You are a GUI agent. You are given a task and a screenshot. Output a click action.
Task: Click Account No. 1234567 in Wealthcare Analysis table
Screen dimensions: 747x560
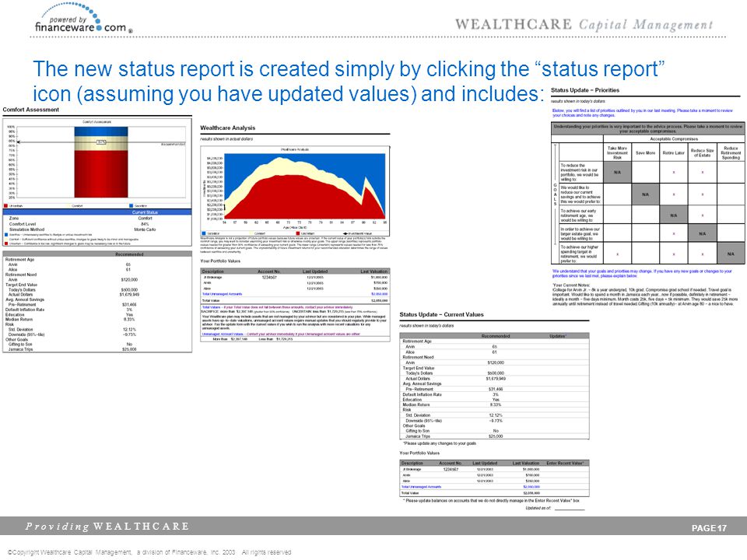tap(269, 277)
